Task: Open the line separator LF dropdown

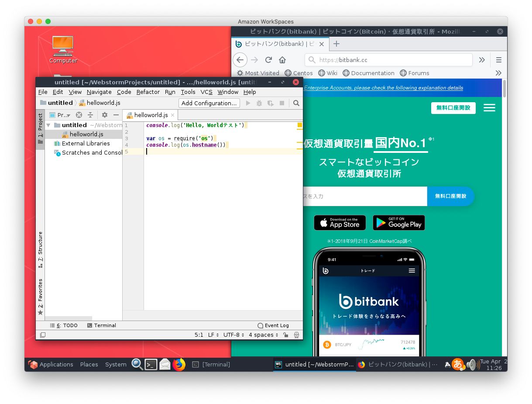Action: (212, 335)
